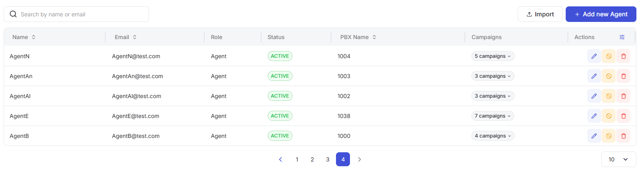Edit AgentN with the pencil icon
This screenshot has width=644, height=173.
(x=594, y=56)
